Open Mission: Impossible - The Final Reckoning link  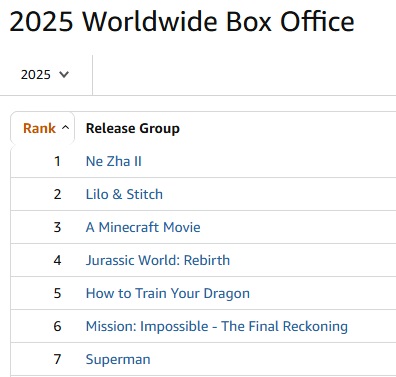point(217,326)
